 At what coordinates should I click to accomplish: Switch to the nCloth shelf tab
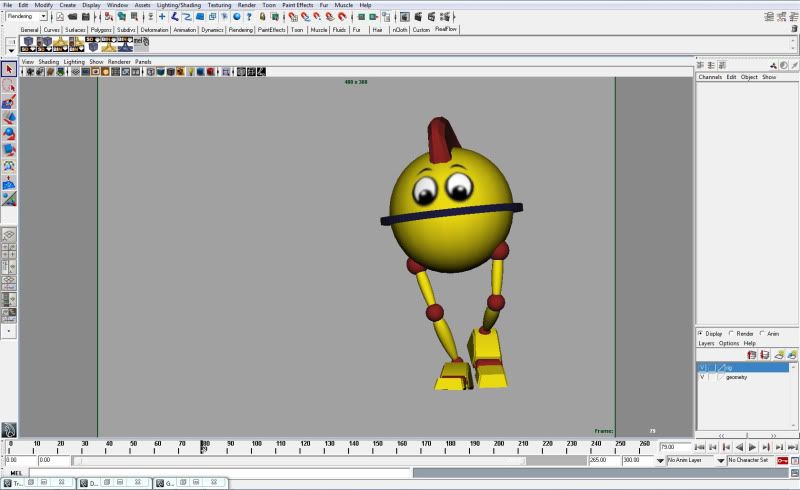(399, 30)
